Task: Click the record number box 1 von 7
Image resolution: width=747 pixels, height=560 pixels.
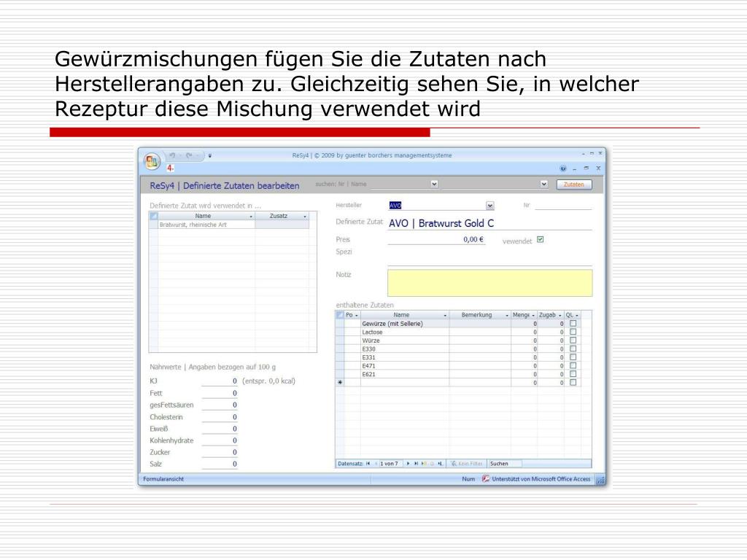Action: 390,464
